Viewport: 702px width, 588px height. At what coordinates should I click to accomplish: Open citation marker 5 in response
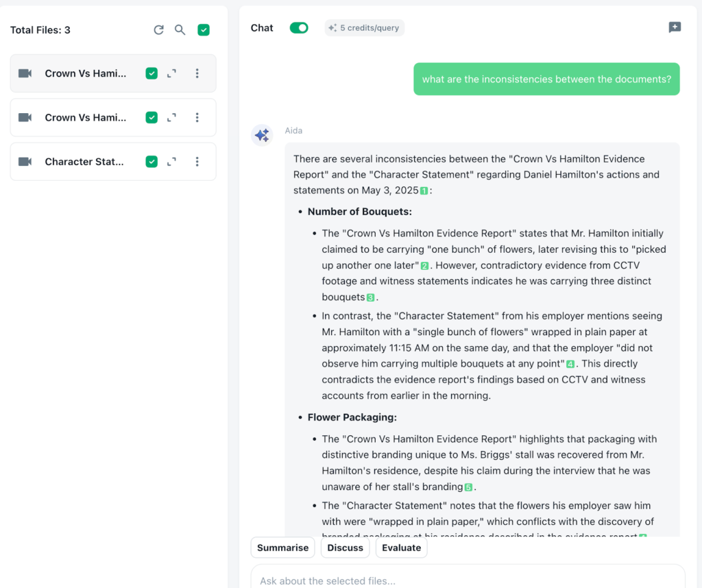point(468,487)
